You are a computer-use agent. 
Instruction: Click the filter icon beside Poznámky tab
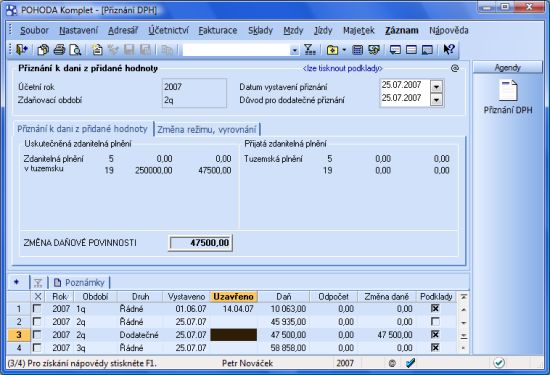tap(38, 282)
